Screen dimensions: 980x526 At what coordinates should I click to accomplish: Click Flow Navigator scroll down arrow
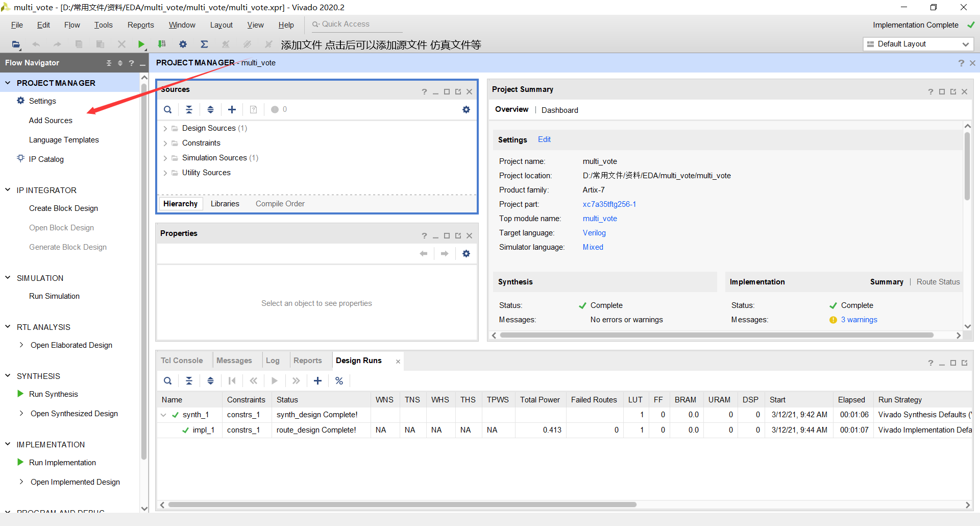pyautogui.click(x=144, y=509)
